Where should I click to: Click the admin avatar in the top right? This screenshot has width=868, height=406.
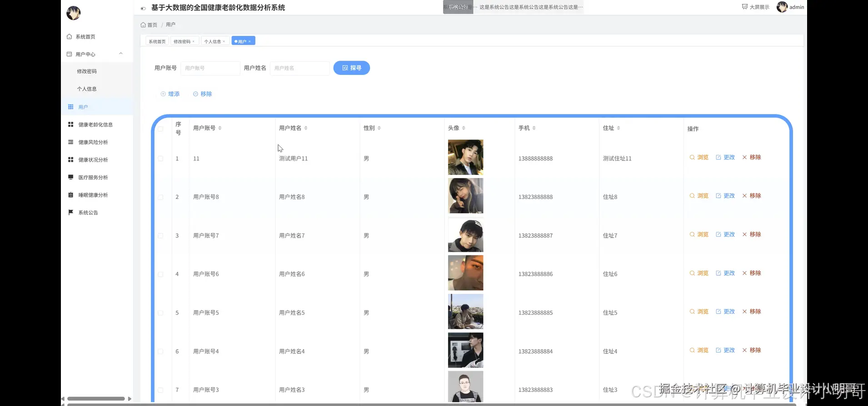pyautogui.click(x=782, y=7)
